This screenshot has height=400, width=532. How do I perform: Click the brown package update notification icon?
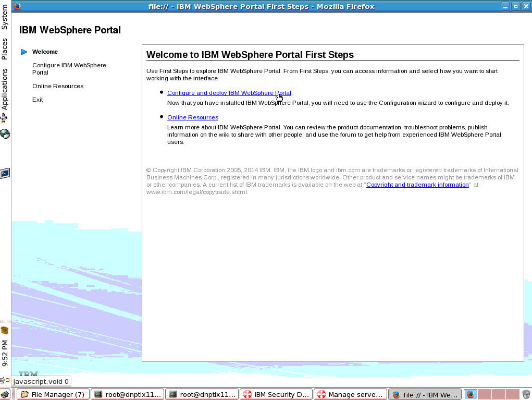click(x=4, y=330)
